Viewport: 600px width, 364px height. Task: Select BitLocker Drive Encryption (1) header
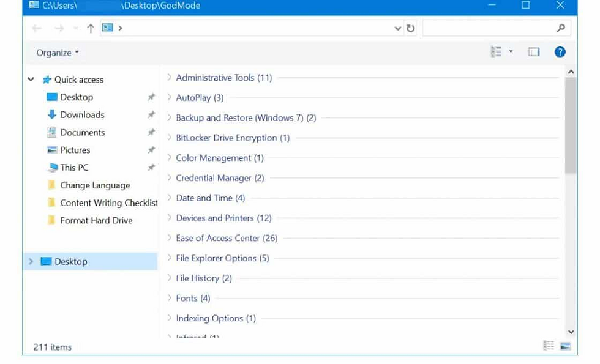(x=233, y=138)
